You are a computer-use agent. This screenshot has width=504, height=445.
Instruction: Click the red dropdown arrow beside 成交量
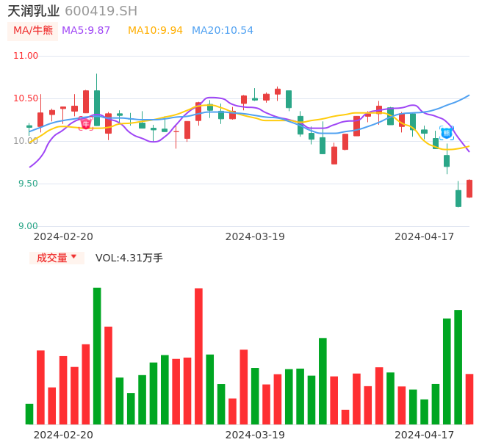click(73, 257)
